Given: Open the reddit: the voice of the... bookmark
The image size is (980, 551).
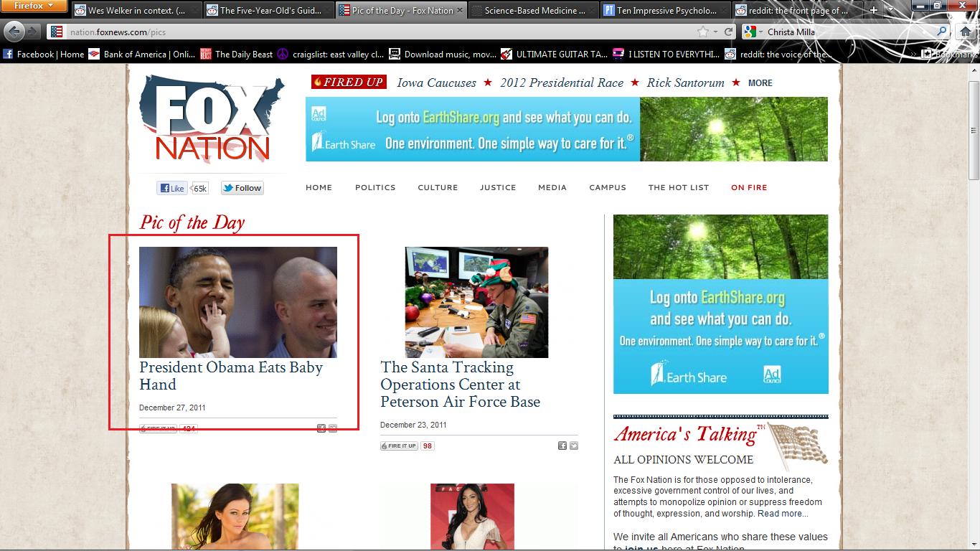Looking at the screenshot, I should point(778,54).
